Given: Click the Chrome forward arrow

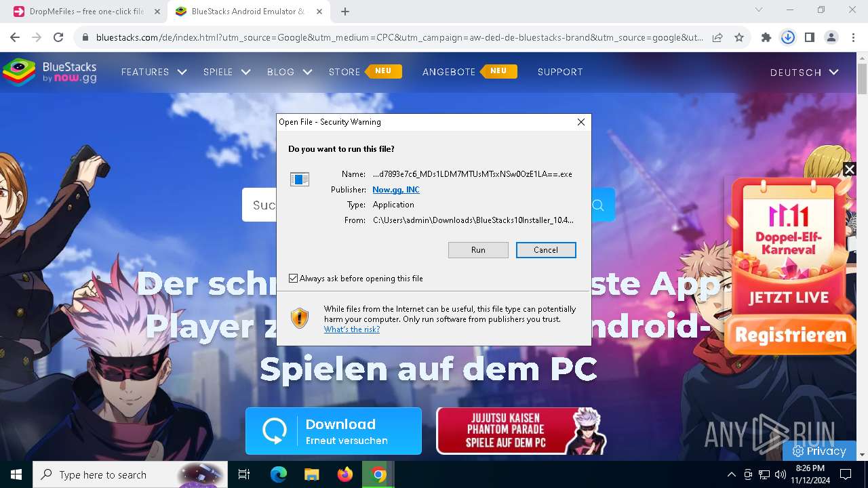Looking at the screenshot, I should (37, 38).
